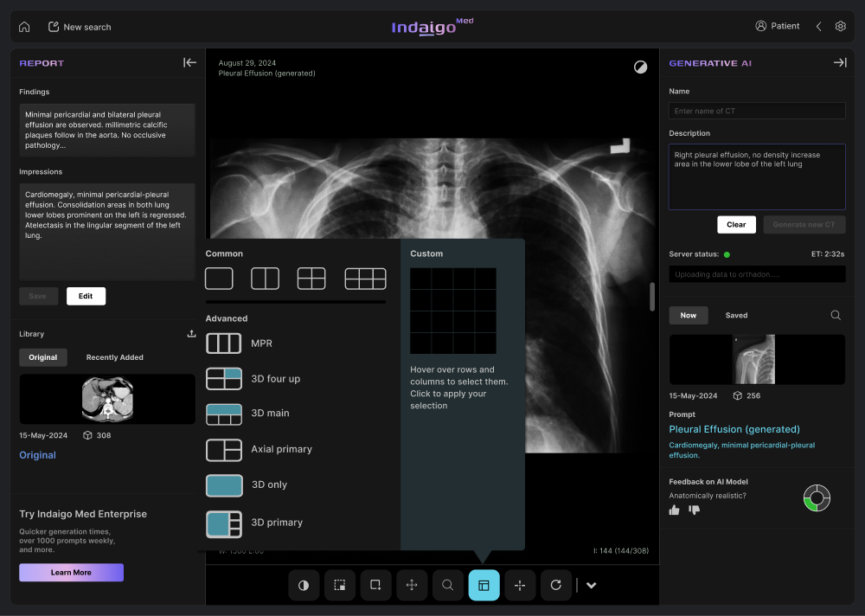Toggle the invert contrast icon on viewer
865x616 pixels.
(x=640, y=67)
